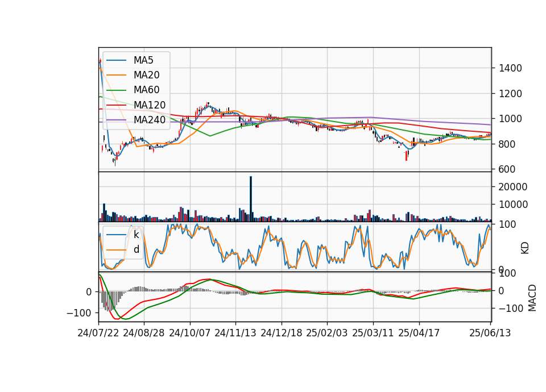
Task: Click the MACD axis title
Action: 532,298
